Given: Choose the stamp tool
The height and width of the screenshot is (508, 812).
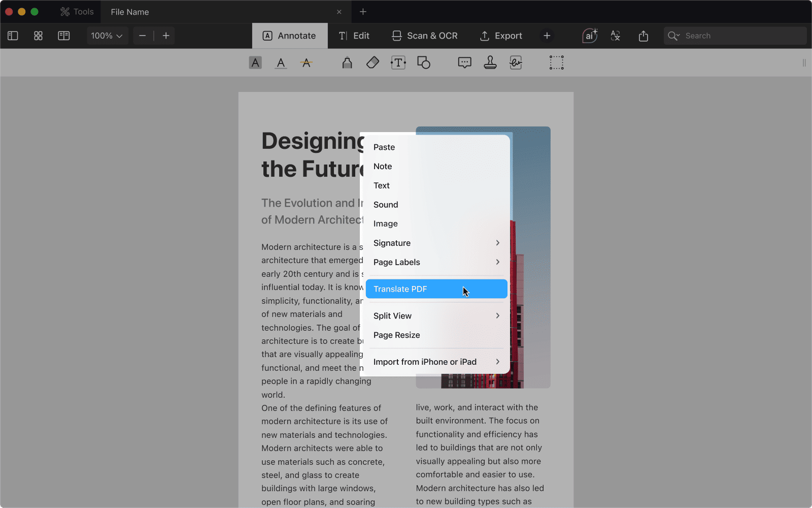Looking at the screenshot, I should (x=490, y=63).
